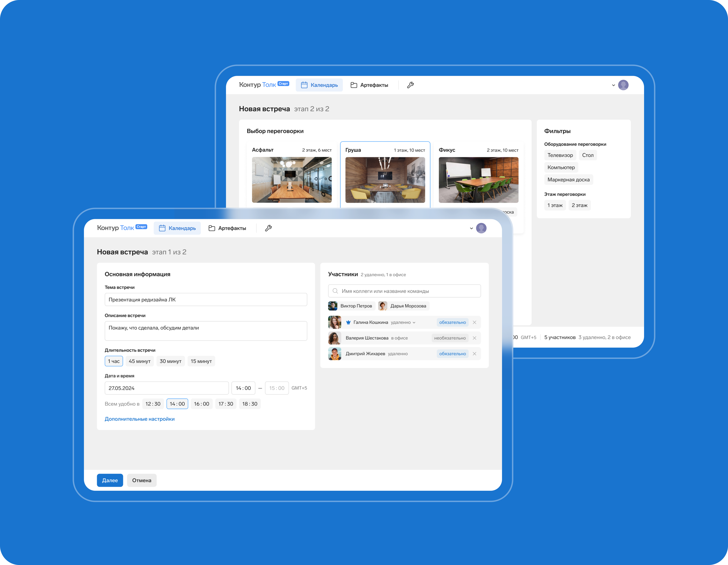Screen dimensions: 728x565
Task: Pick the suggested time 14:00
Action: coord(177,404)
